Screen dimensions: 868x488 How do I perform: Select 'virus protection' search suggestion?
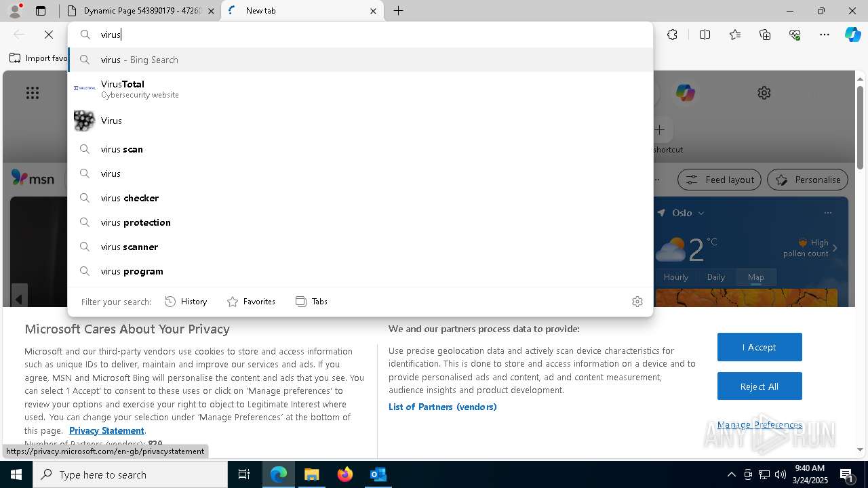(360, 222)
